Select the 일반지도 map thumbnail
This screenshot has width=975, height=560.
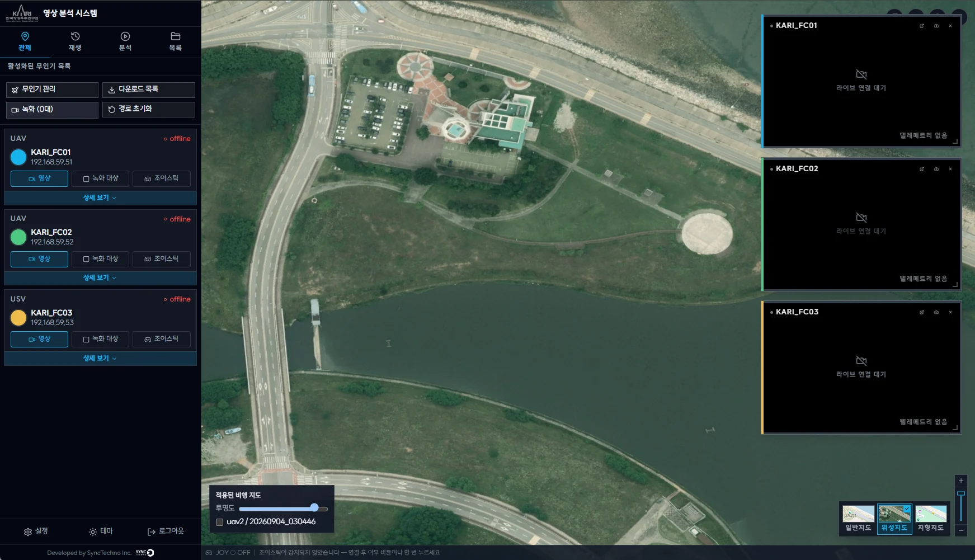[x=858, y=519]
